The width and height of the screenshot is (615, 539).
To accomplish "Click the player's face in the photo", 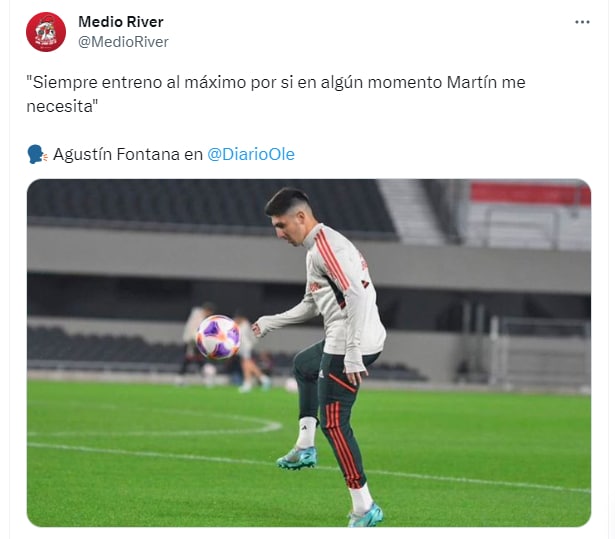I will (x=289, y=229).
